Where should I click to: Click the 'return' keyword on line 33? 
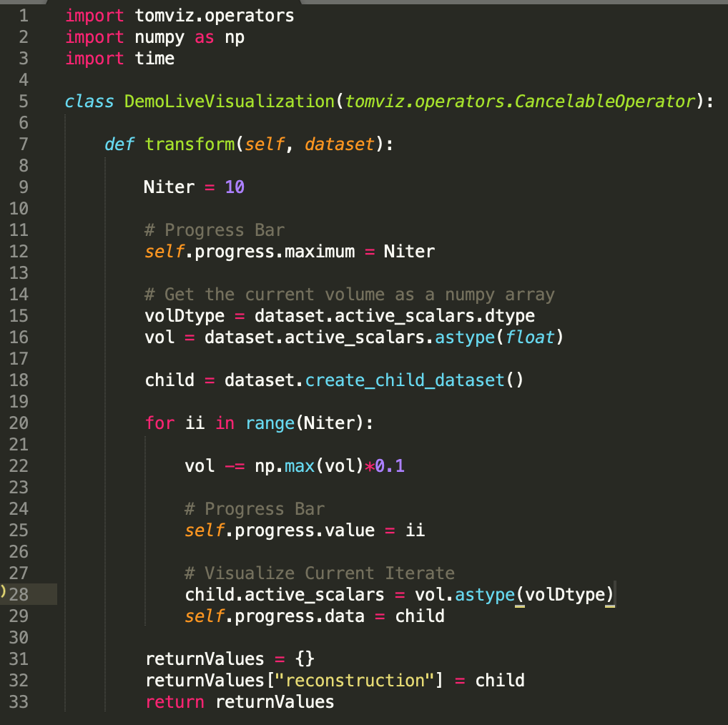(x=174, y=702)
